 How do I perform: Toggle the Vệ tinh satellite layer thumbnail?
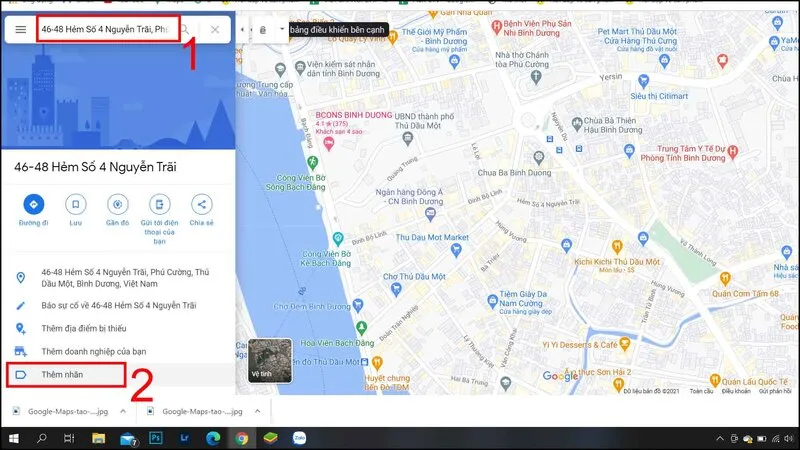coord(270,360)
